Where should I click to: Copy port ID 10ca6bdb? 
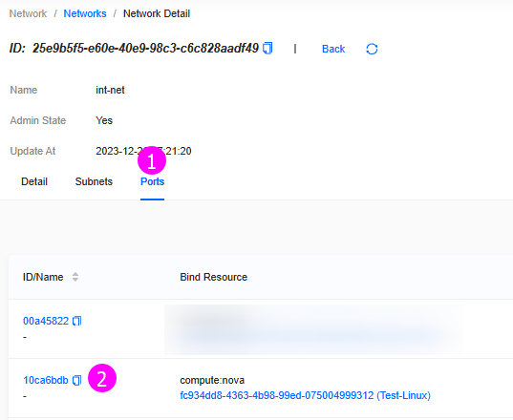[x=76, y=380]
